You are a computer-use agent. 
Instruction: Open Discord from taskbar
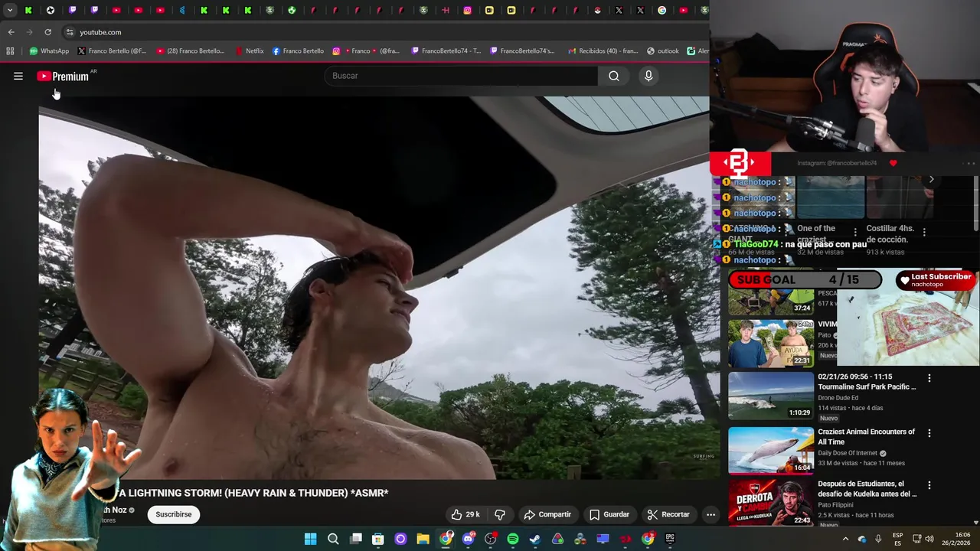(x=468, y=539)
